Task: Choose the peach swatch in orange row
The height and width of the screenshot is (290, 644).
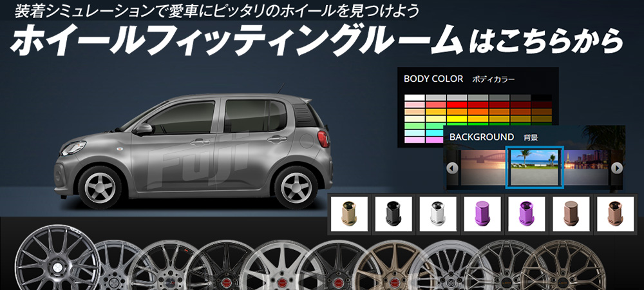Action: pos(414,111)
